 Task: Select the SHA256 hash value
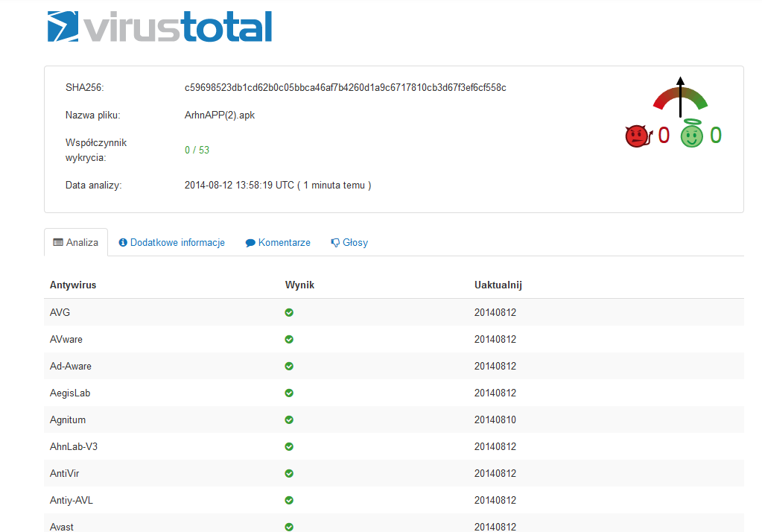(x=346, y=87)
